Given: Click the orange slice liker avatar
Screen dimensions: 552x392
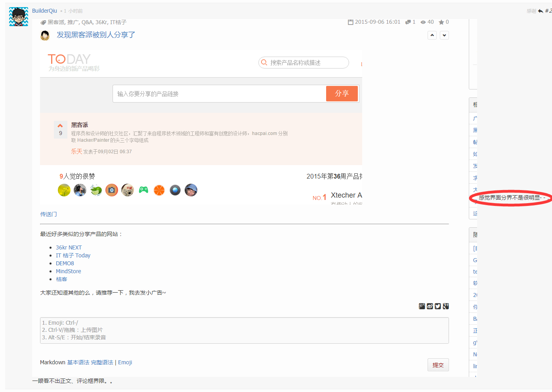Looking at the screenshot, I should click(159, 190).
